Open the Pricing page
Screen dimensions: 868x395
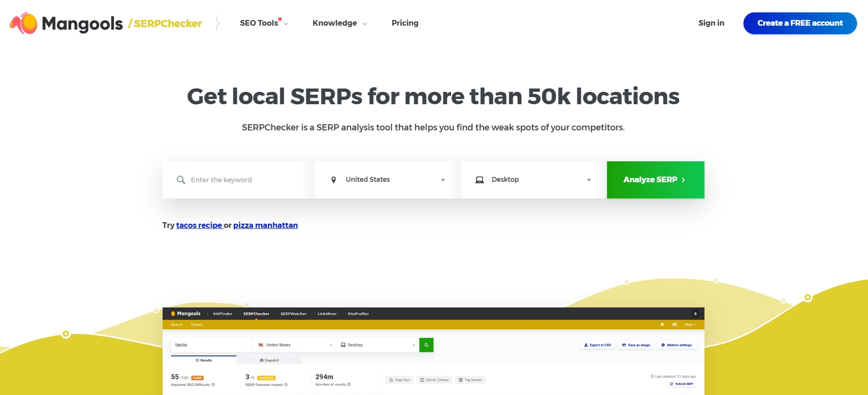[405, 23]
